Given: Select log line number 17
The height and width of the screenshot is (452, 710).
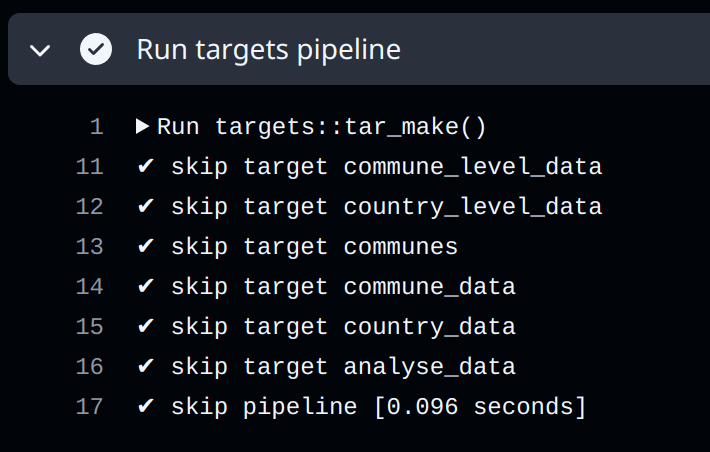Looking at the screenshot, I should click(x=90, y=406).
